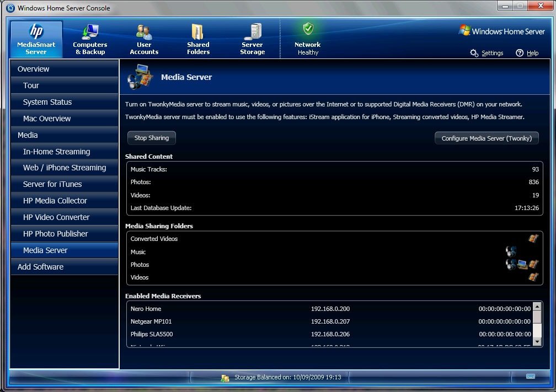
Task: Minimize the Windows Home Server Console window
Action: coord(505,6)
